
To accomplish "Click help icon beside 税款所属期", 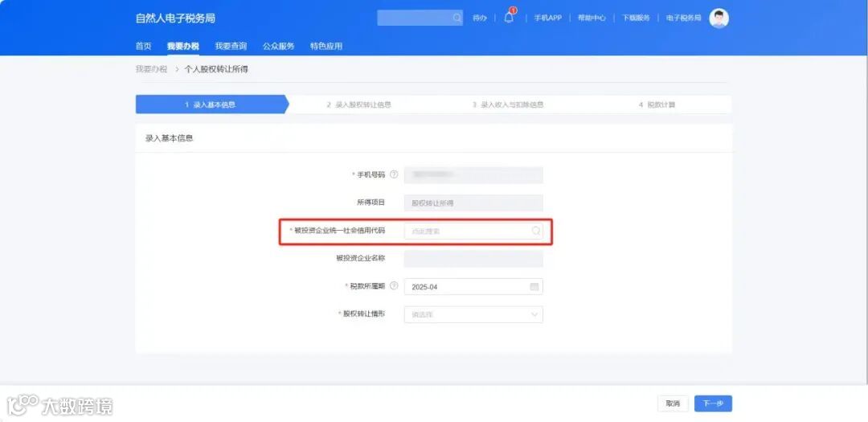I will point(394,286).
